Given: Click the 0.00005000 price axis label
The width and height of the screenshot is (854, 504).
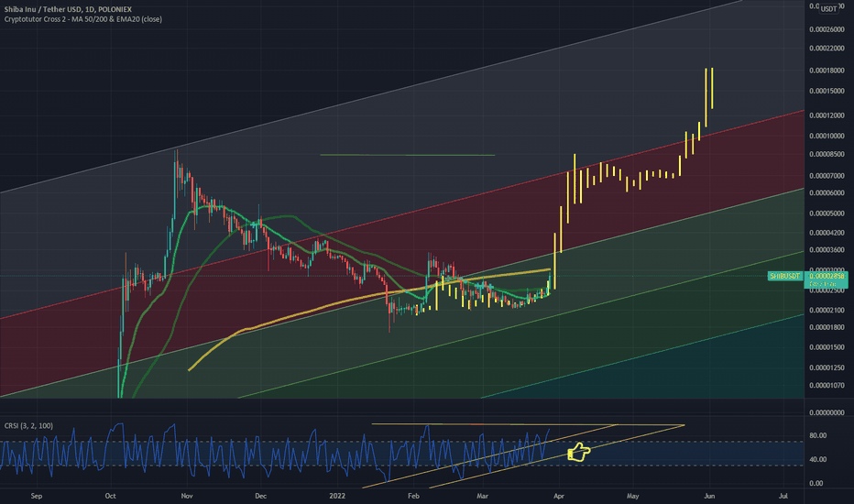Looking at the screenshot, I should click(827, 213).
